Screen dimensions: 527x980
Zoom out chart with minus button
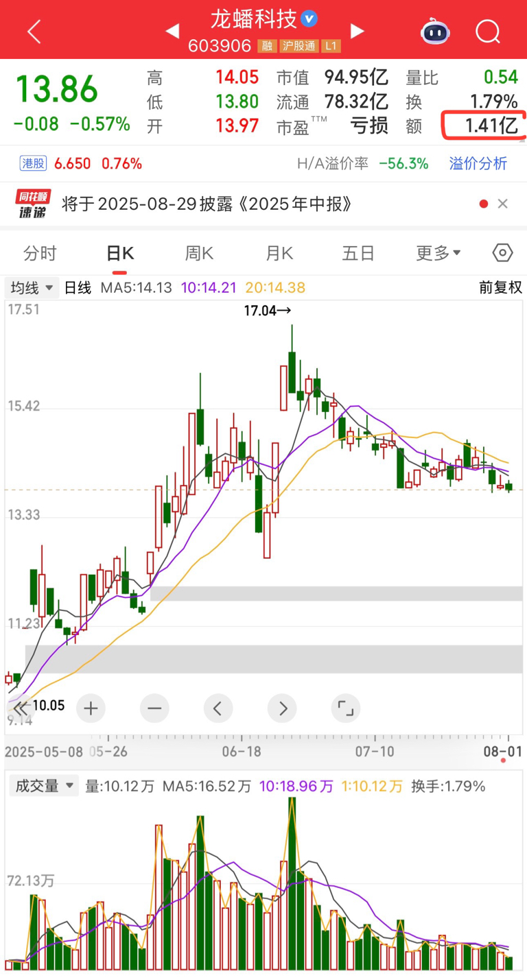tap(154, 708)
